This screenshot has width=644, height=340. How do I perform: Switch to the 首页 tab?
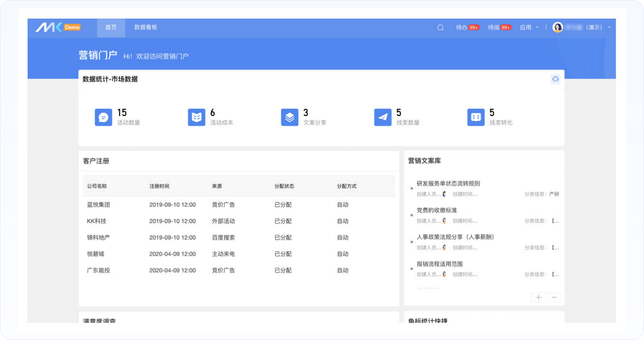click(x=111, y=28)
